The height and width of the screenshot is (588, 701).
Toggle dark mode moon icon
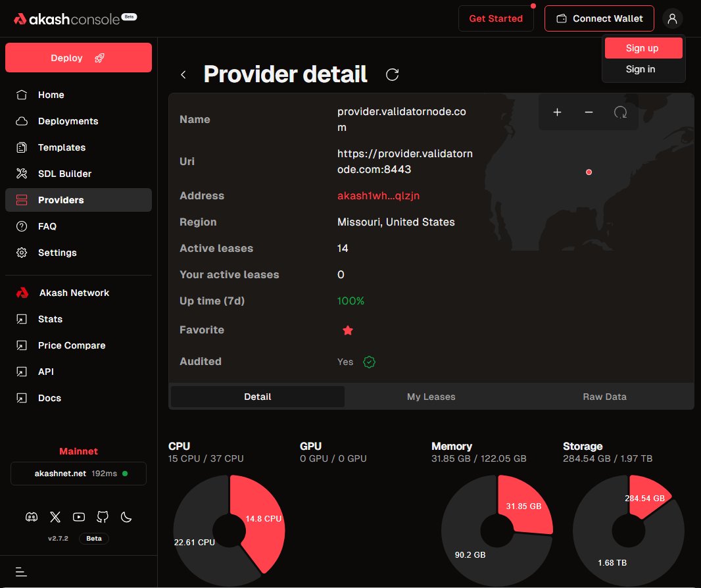(126, 518)
